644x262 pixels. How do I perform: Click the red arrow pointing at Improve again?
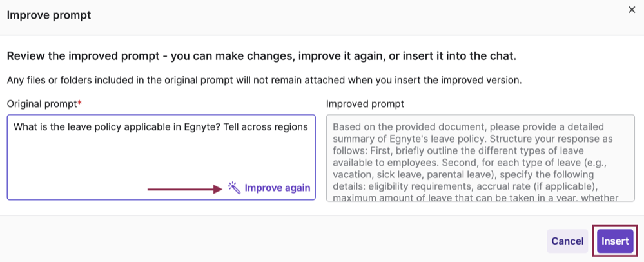point(184,189)
